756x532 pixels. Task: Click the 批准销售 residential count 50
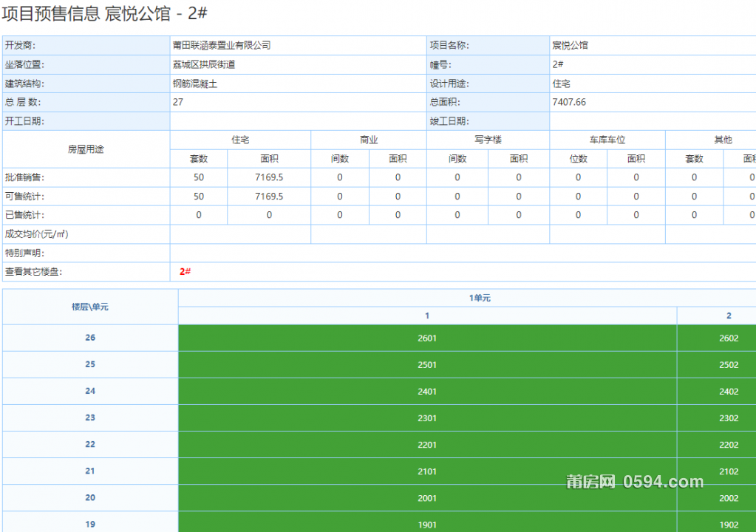point(199,177)
